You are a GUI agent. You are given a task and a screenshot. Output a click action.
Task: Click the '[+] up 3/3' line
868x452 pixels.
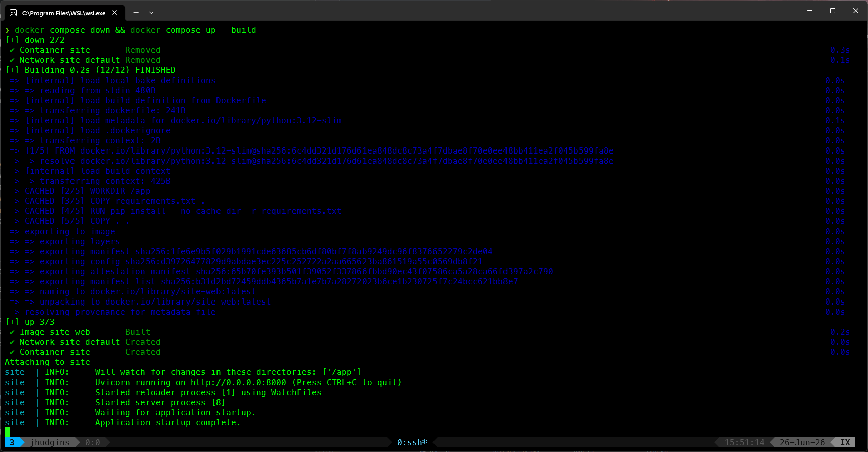(x=30, y=322)
